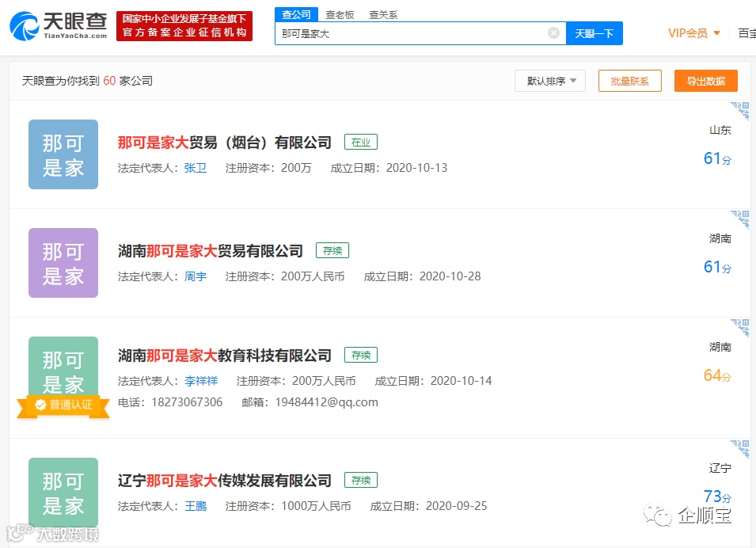Expand the VIP会员 menu

click(693, 33)
